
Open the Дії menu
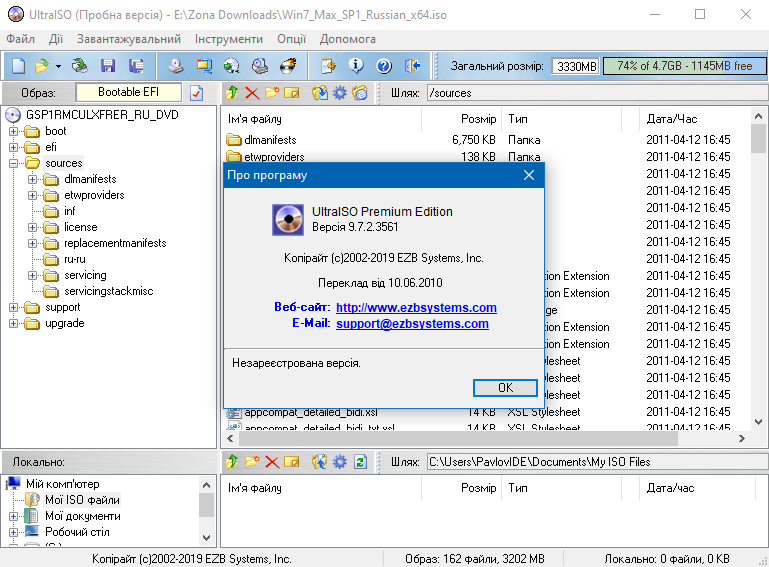point(56,39)
